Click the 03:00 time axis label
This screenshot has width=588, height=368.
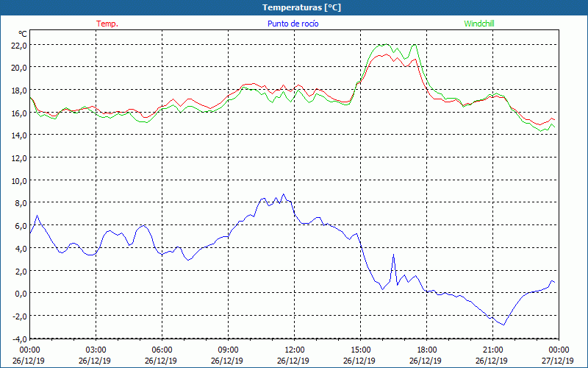(x=95, y=350)
